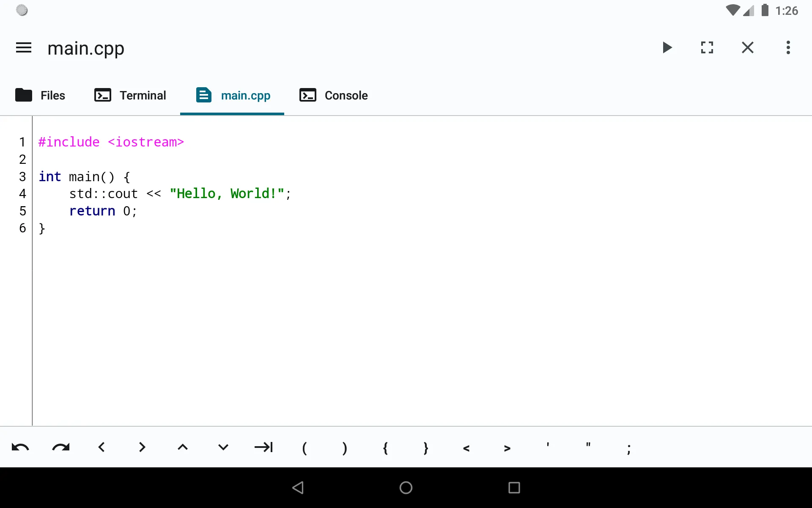This screenshot has height=508, width=812.
Task: Open the navigation drawer menu
Action: point(23,47)
